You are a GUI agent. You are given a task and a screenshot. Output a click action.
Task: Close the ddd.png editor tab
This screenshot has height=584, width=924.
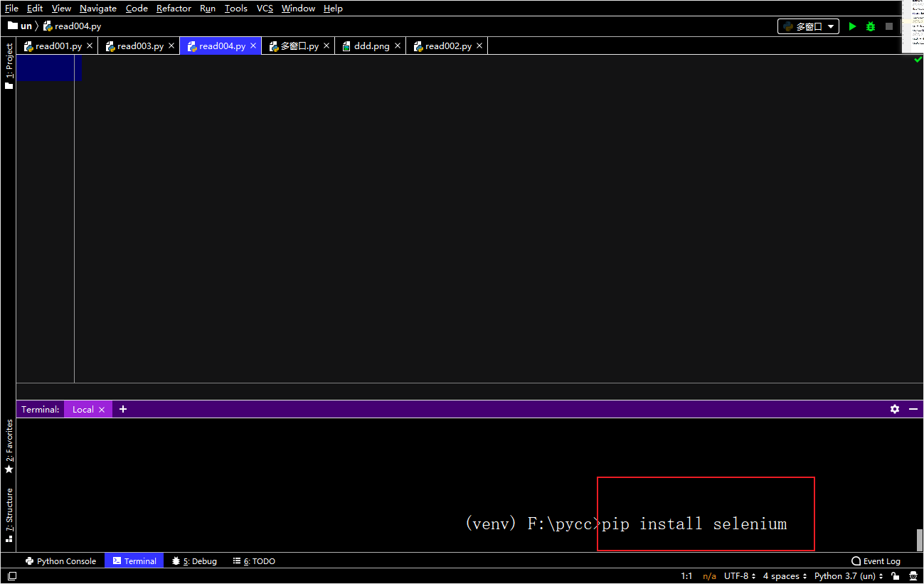coord(398,46)
